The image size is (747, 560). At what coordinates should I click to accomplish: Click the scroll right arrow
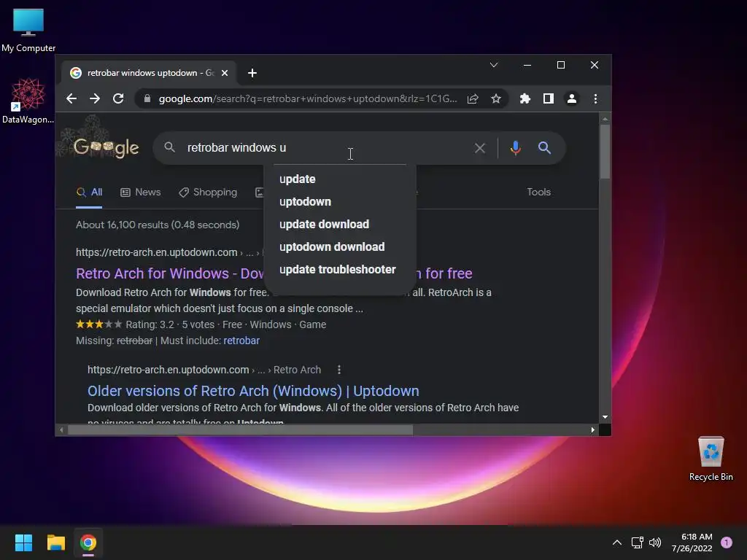[592, 429]
